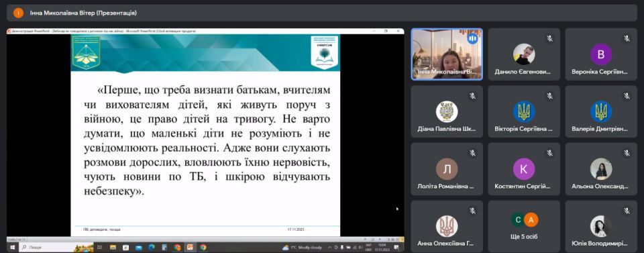Open the Task View icon in taskbar
The height and width of the screenshot is (253, 644).
(100, 248)
